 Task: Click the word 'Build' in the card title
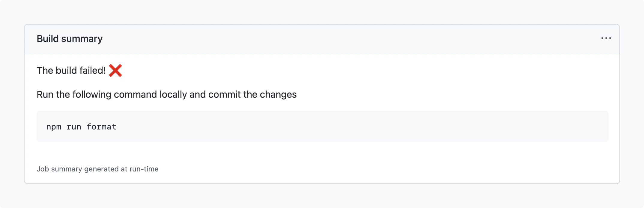click(x=48, y=39)
